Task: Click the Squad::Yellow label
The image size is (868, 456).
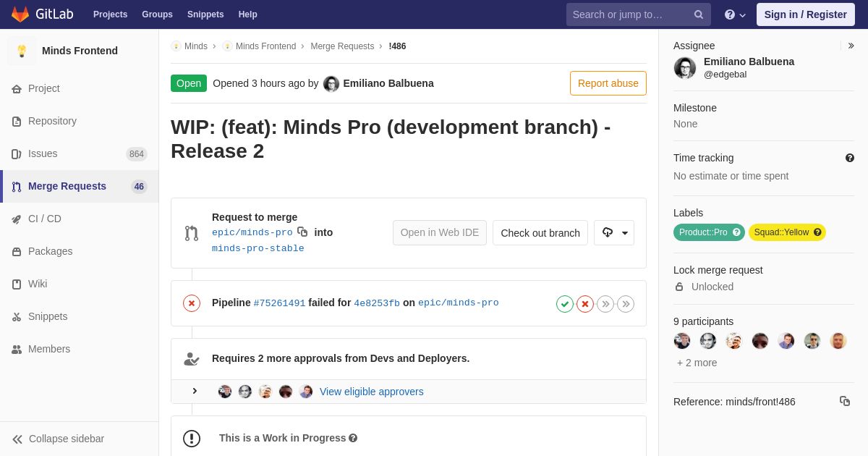Action: (787, 232)
